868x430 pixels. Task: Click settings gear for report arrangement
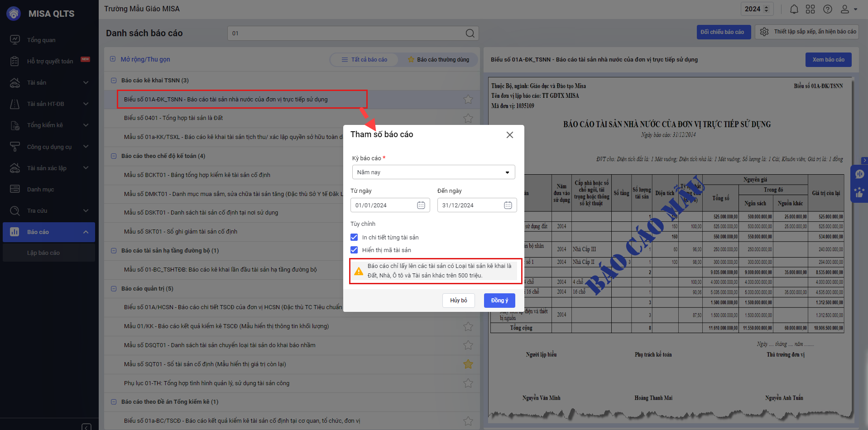click(764, 32)
